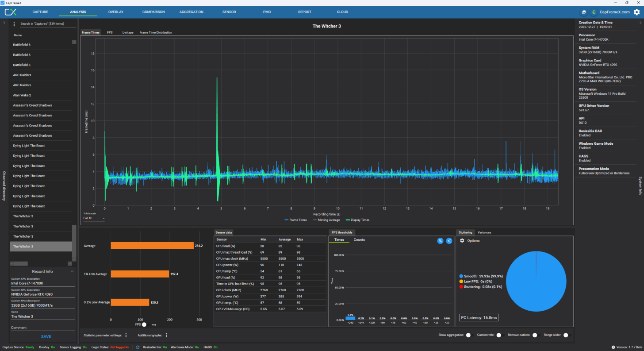The width and height of the screenshot is (644, 351).
Task: Open the SENSOR tab
Action: tap(229, 12)
